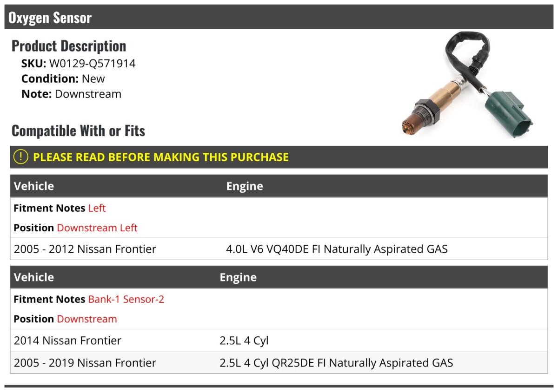Click the red Downstream Left position text
This screenshot has width=558, height=392.
click(x=97, y=228)
